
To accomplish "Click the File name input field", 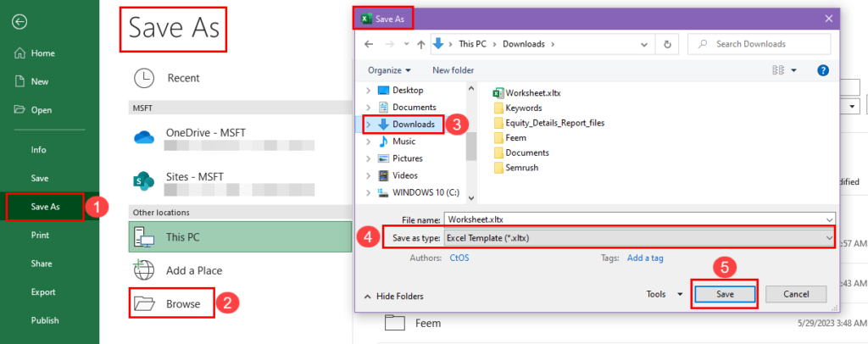I will 639,219.
